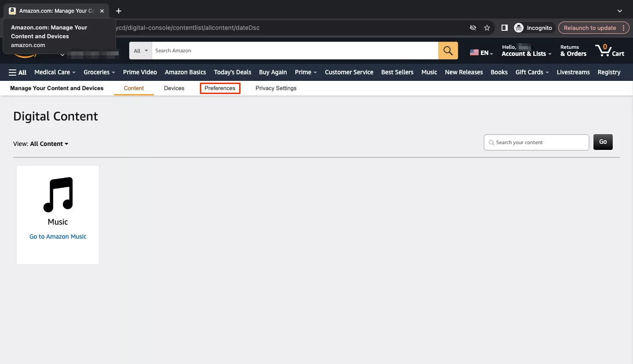Go to Today's Deals

point(233,72)
